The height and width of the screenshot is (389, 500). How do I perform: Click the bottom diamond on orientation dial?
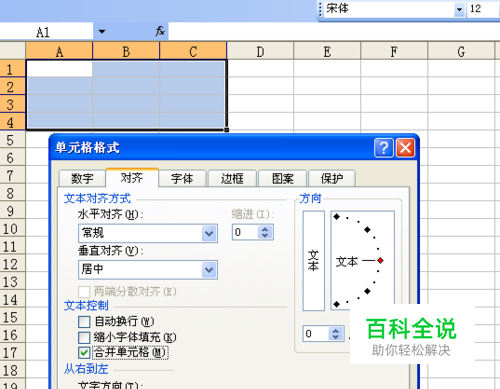(x=337, y=304)
